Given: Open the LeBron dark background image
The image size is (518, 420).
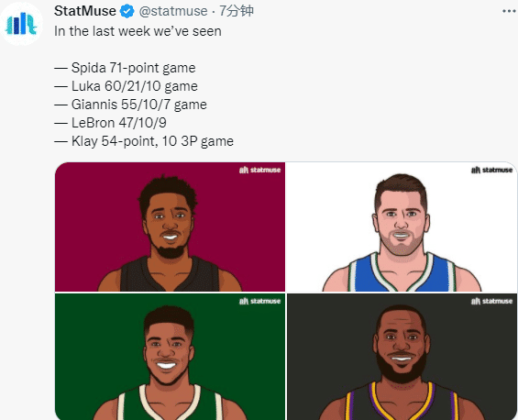Looking at the screenshot, I should coord(402,357).
